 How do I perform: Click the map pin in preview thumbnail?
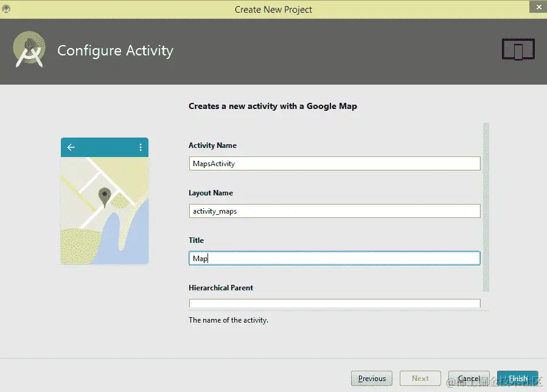point(104,197)
